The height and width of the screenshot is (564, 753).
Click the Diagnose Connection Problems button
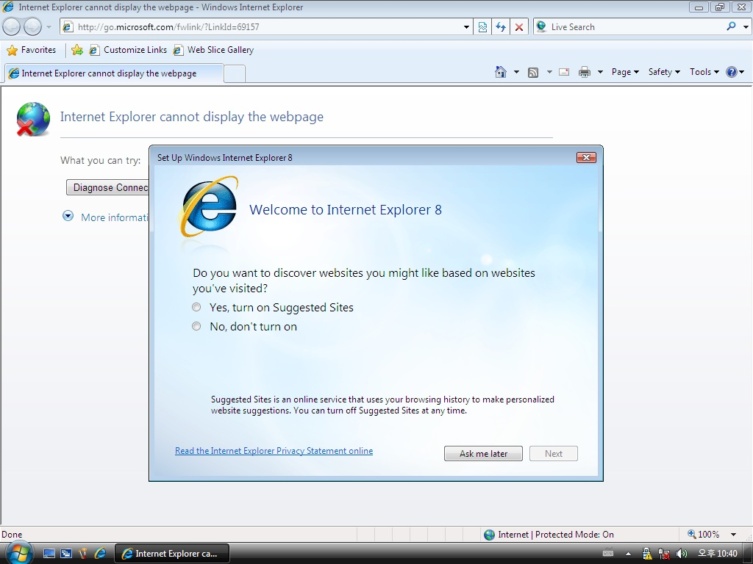click(108, 187)
